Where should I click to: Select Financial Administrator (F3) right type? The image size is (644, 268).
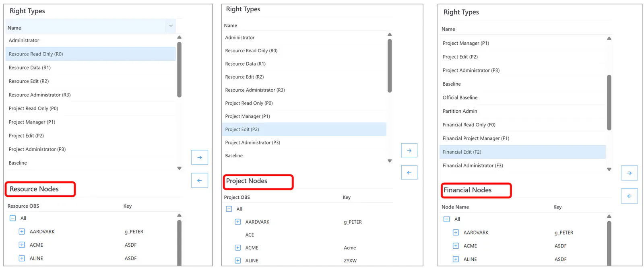tap(522, 165)
